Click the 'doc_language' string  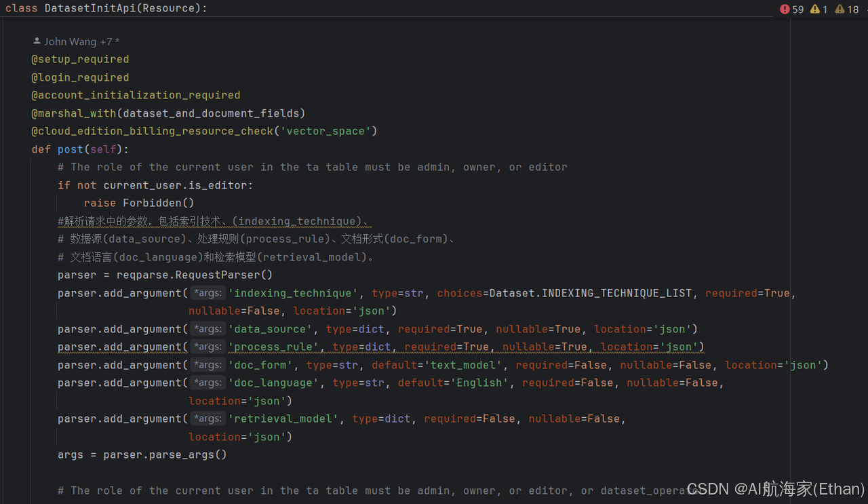point(274,383)
